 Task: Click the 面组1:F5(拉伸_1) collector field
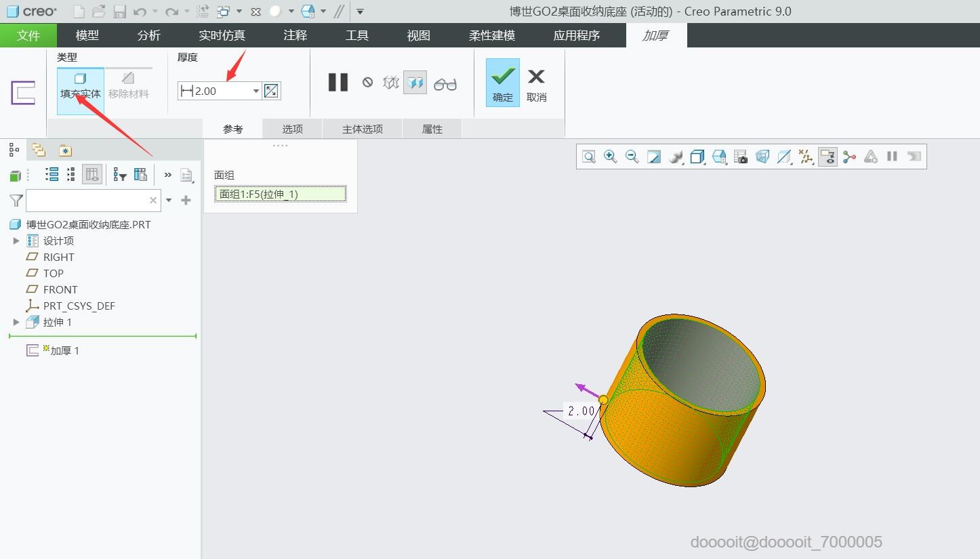coord(281,194)
